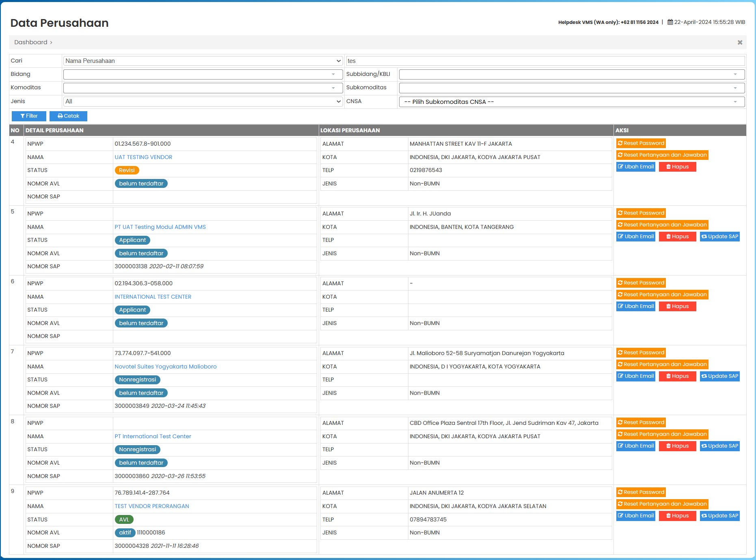Screen dimensions: 756x560
Task: Reset Password for TEST VENDOR PERORANGAN
Action: pos(641,492)
